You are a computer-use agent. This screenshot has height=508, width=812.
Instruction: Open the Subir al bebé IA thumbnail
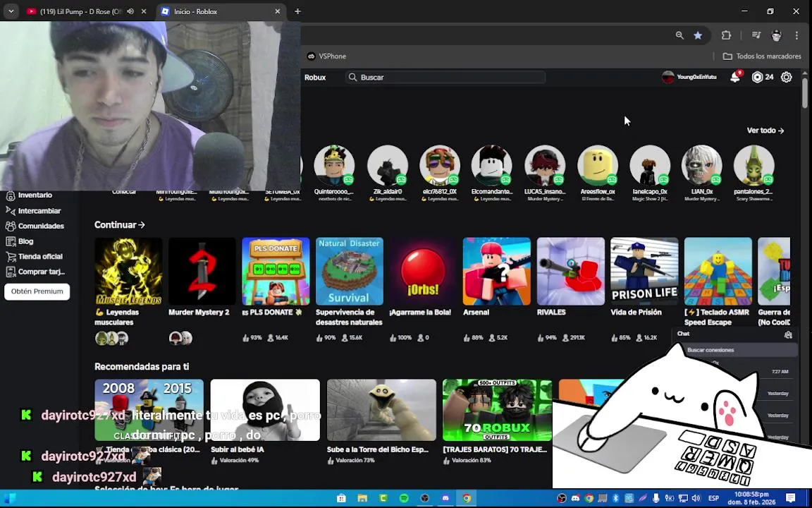265,410
